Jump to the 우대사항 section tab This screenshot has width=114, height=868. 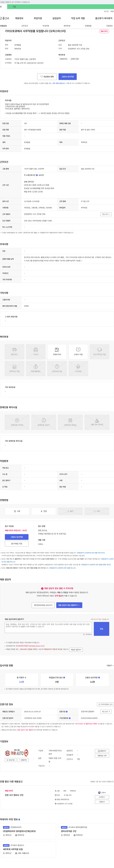pos(46,26)
